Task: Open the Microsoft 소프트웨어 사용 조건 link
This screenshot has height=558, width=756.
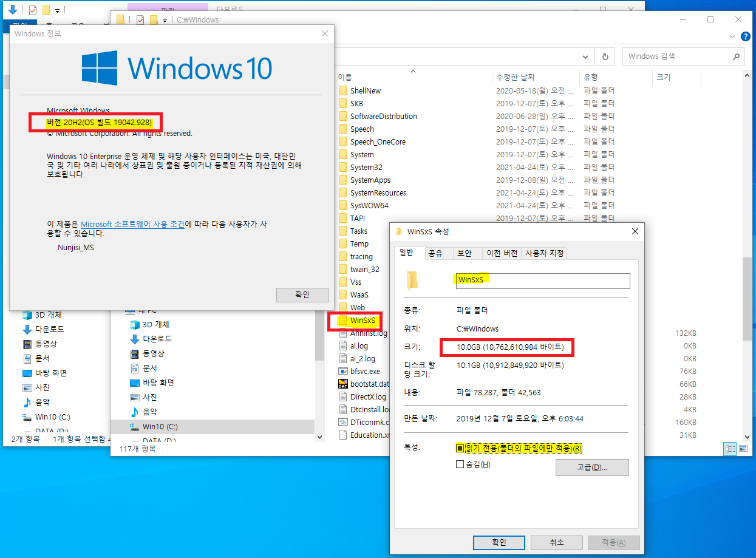Action: coord(132,224)
